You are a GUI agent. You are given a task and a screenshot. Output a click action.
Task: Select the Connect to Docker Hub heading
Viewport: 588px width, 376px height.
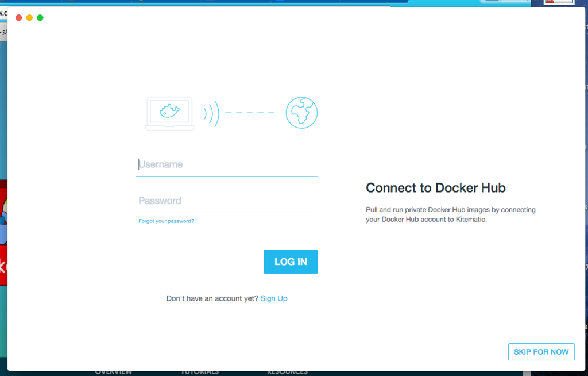point(436,188)
